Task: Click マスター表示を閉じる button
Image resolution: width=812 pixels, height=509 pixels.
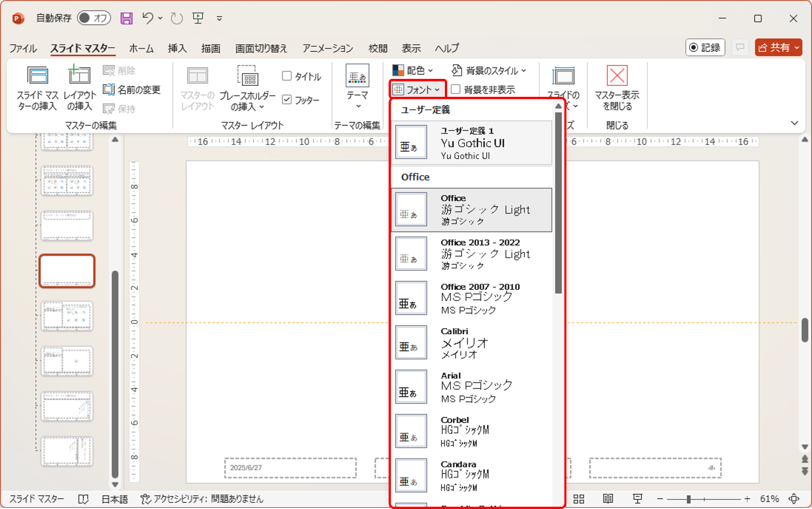Action: point(617,88)
